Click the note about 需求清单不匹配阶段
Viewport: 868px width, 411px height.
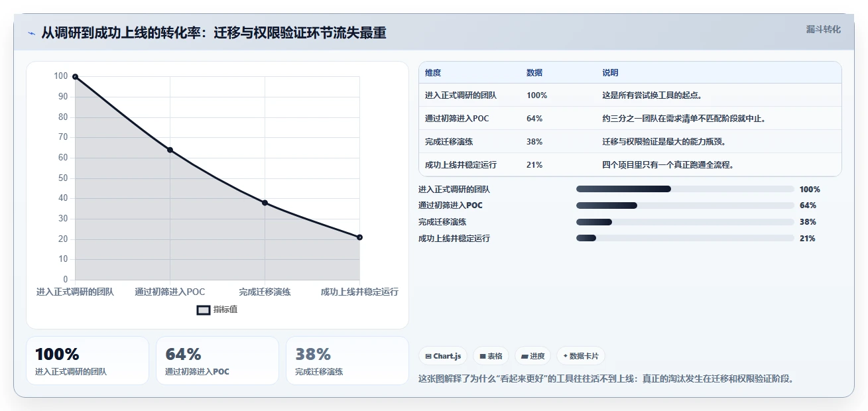[684, 119]
